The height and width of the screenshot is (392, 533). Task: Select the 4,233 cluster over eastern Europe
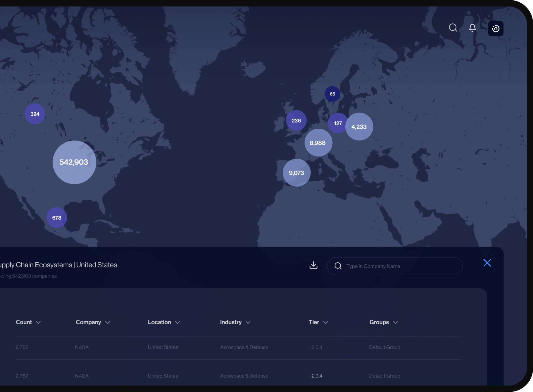click(x=359, y=127)
